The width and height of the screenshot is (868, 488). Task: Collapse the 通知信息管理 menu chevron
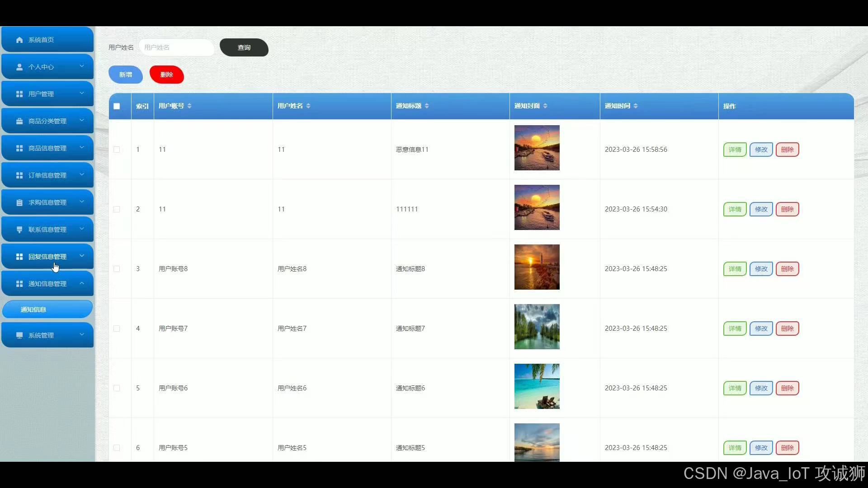82,283
